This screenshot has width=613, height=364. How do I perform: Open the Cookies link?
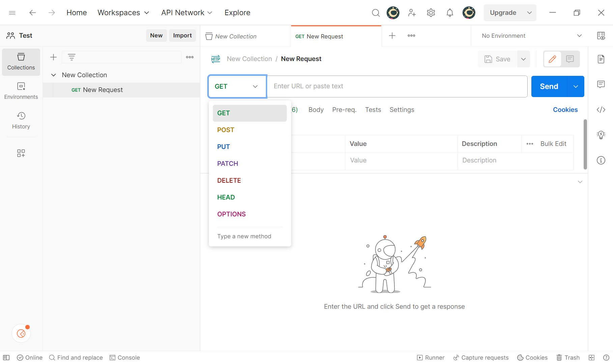click(x=565, y=110)
